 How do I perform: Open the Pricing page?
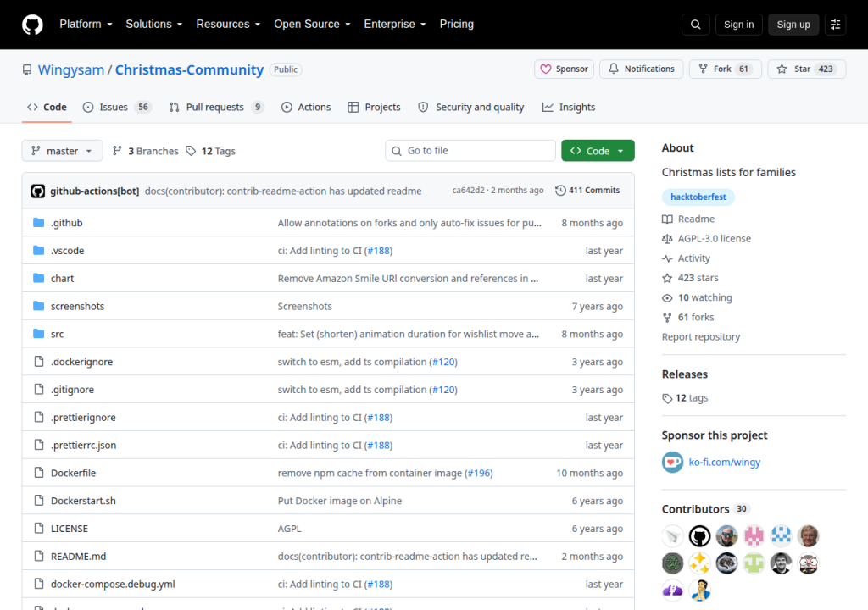pos(456,25)
